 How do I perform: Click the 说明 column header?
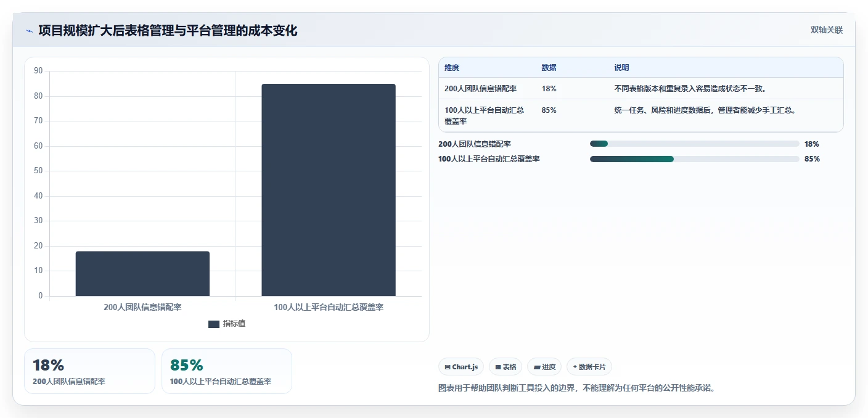621,68
